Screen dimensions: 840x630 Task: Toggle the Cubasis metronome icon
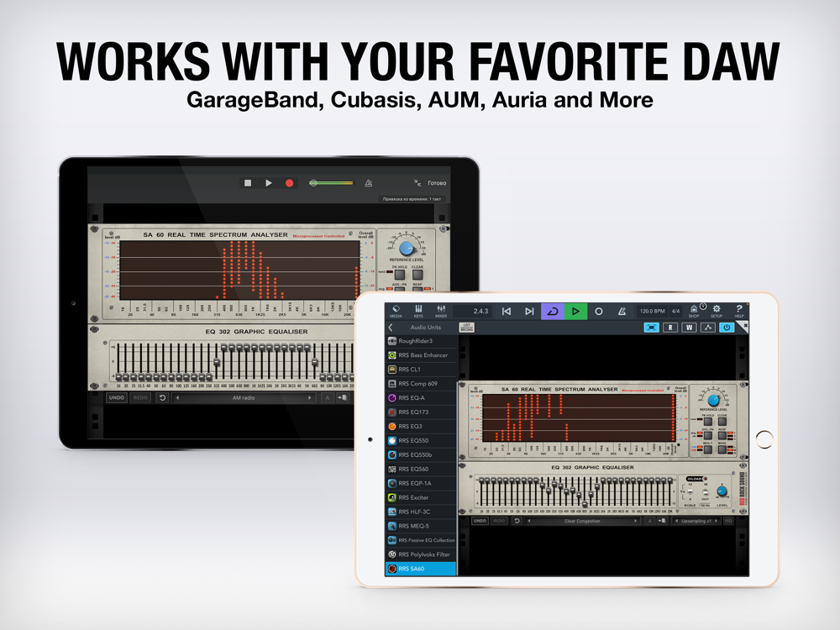(x=622, y=312)
